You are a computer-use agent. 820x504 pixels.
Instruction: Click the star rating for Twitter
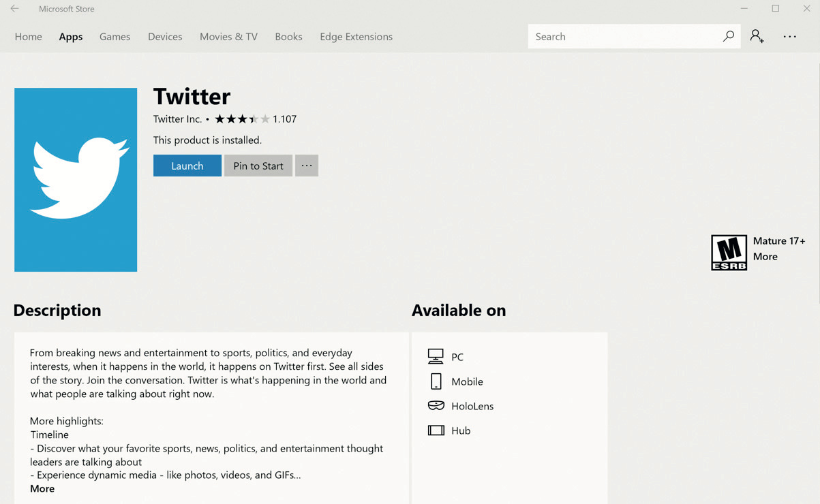242,119
